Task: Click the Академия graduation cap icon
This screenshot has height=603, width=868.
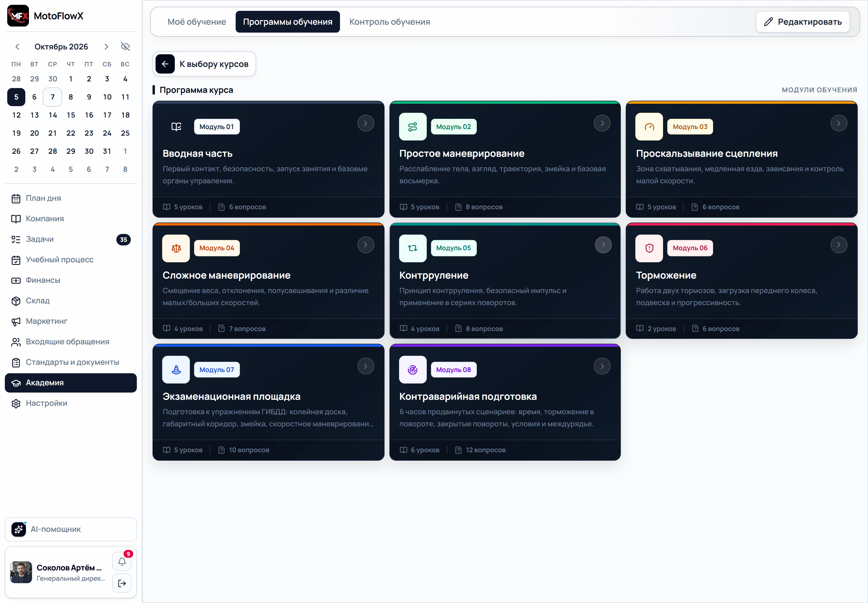Action: click(16, 383)
